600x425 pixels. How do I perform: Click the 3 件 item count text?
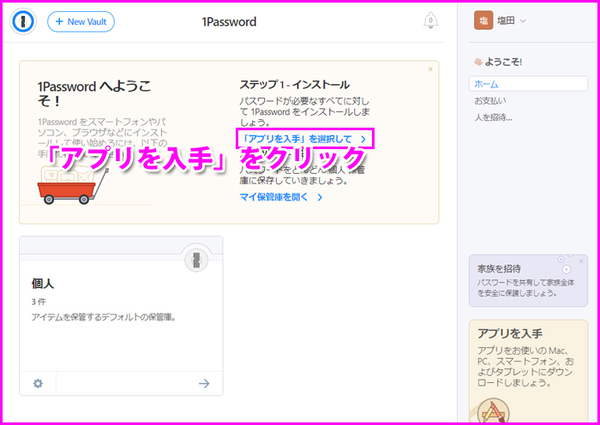tap(38, 301)
